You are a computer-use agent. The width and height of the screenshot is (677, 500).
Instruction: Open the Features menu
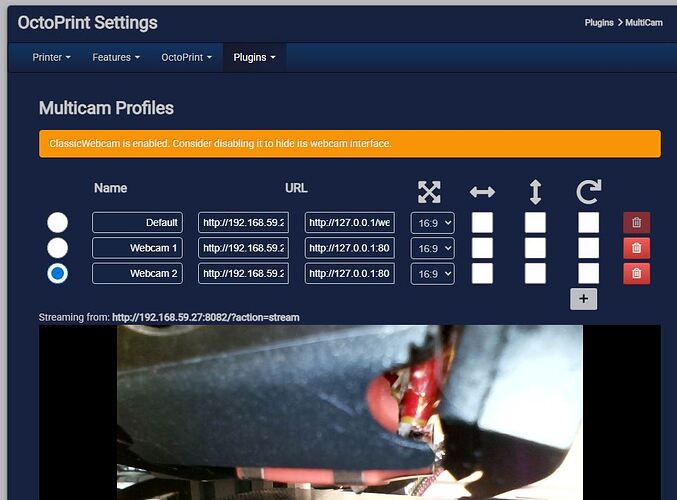tap(115, 57)
